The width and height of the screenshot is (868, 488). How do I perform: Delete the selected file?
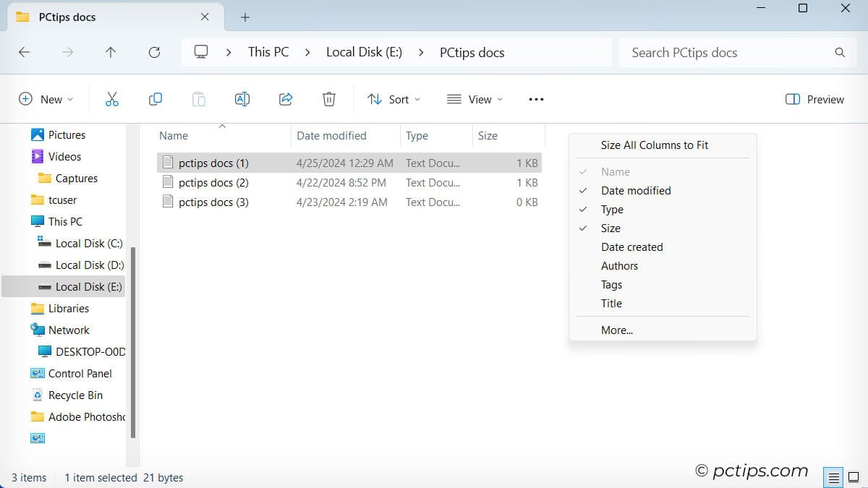tap(329, 99)
